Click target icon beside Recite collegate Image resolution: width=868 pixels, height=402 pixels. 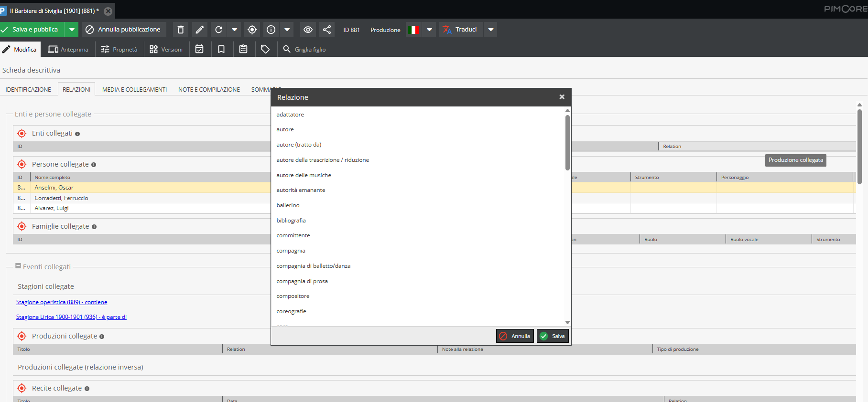(x=22, y=388)
